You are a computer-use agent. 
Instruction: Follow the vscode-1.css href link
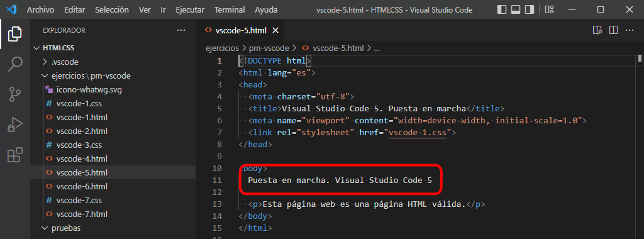click(418, 133)
